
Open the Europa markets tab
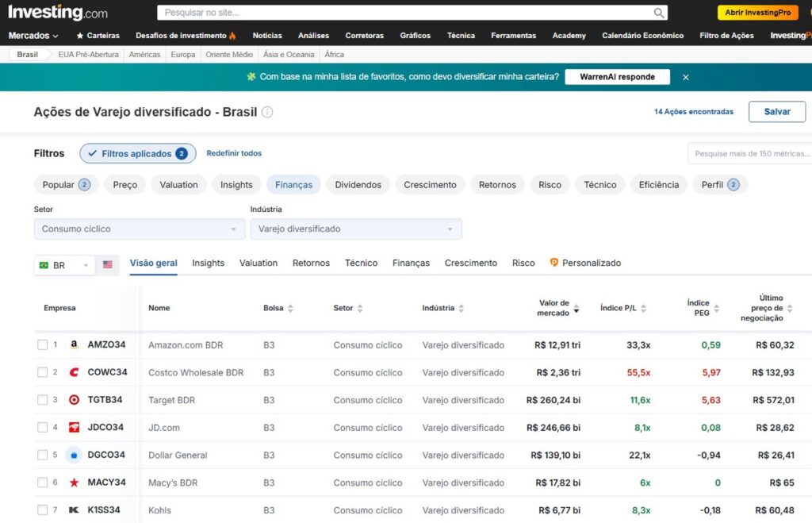coord(183,55)
